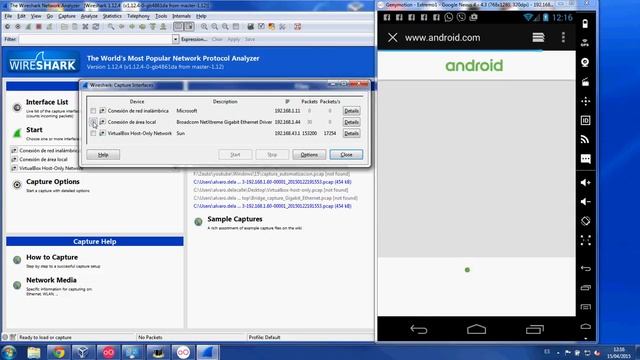Click Details for VirtualBox Host-Only Network
The height and width of the screenshot is (360, 640).
[351, 133]
